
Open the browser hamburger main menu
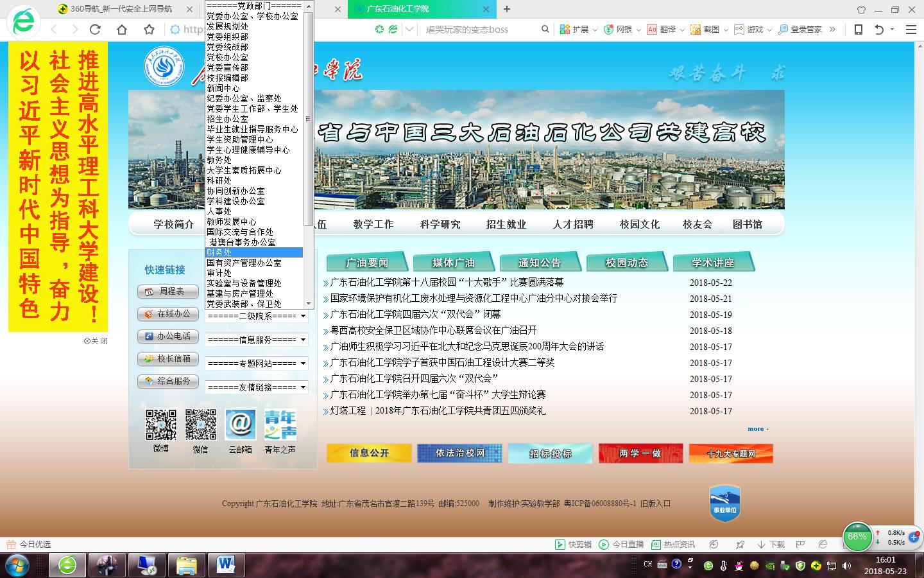pos(911,29)
